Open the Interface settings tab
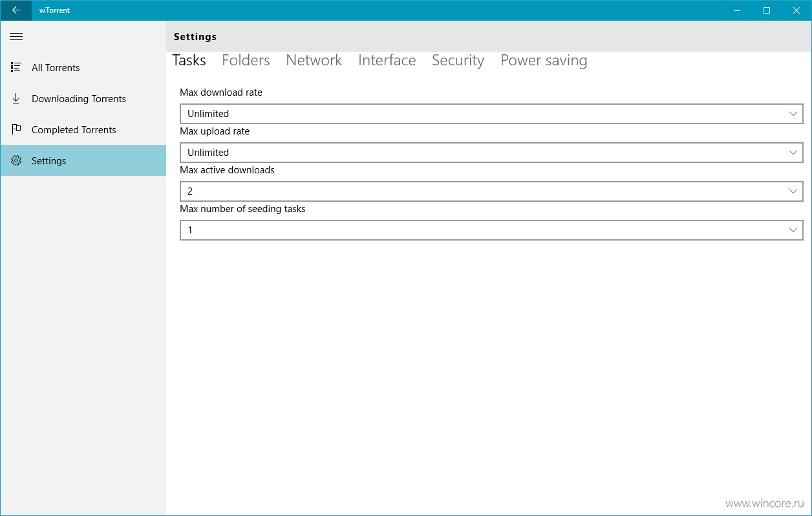 point(387,60)
